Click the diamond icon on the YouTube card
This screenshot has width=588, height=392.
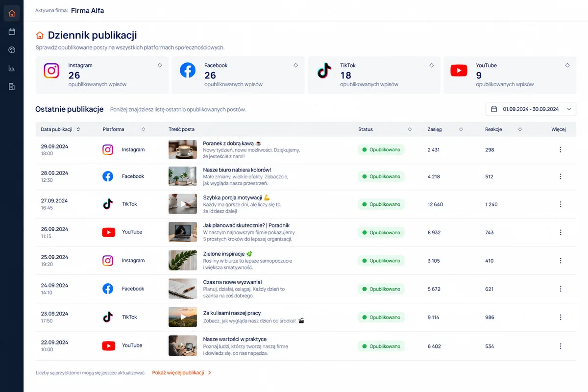(x=567, y=65)
